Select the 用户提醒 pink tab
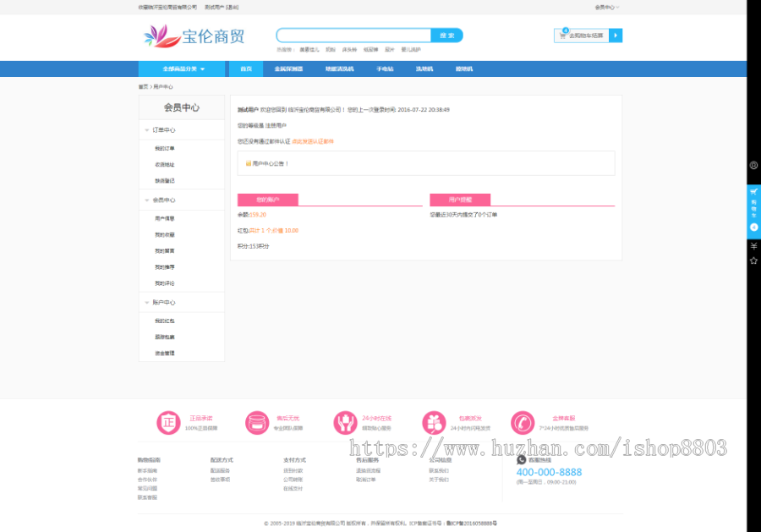The width and height of the screenshot is (761, 532). pyautogui.click(x=460, y=200)
